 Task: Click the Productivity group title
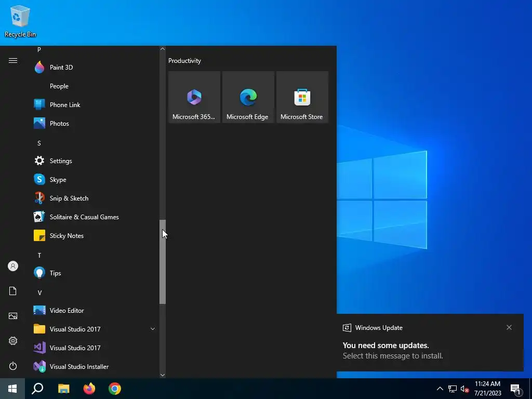184,61
